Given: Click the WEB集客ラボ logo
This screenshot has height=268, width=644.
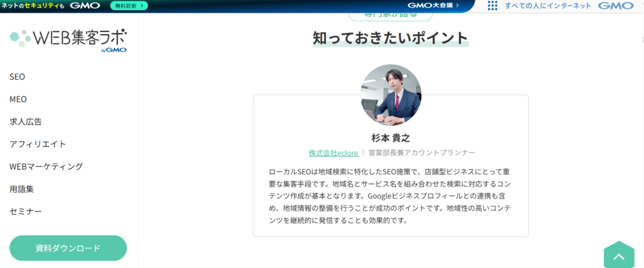Looking at the screenshot, I should pos(68,39).
